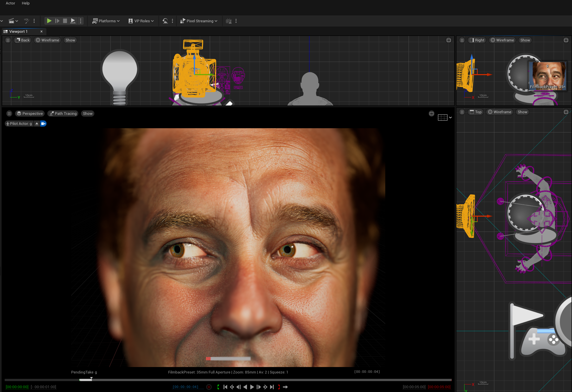This screenshot has width=572, height=392.
Task: Select the Play in Editor button
Action: click(x=49, y=21)
